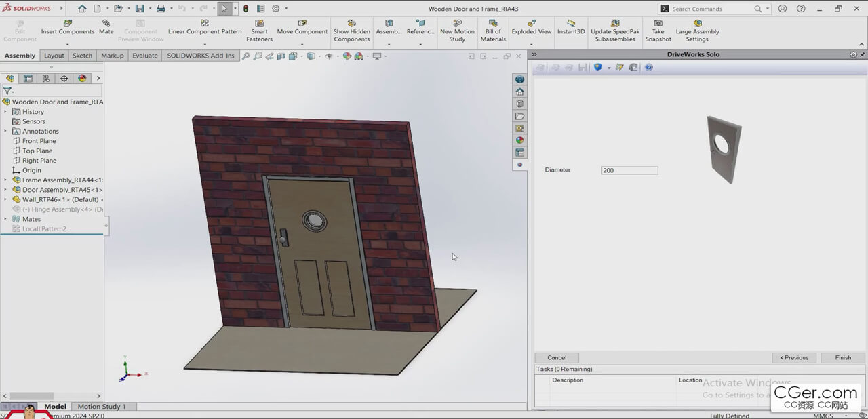Screen dimensions: 868x419
Task: Open the Motion Study 1 tab
Action: [102, 407]
